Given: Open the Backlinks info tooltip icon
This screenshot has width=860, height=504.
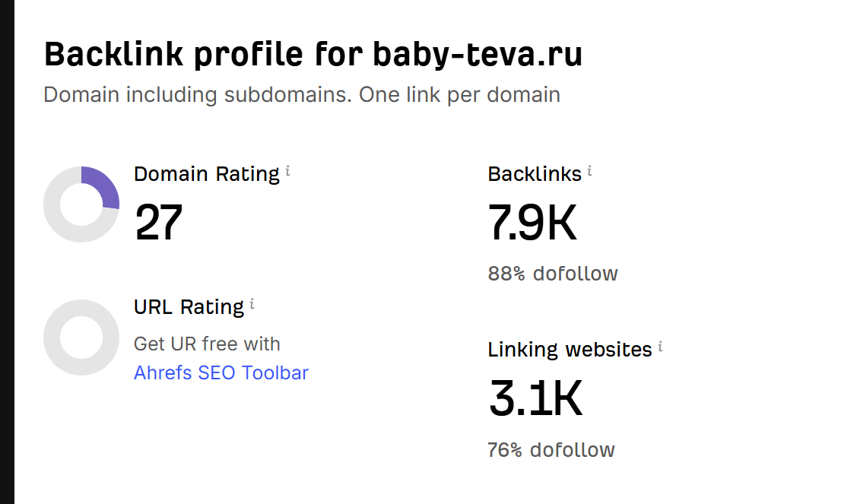Looking at the screenshot, I should tap(590, 172).
